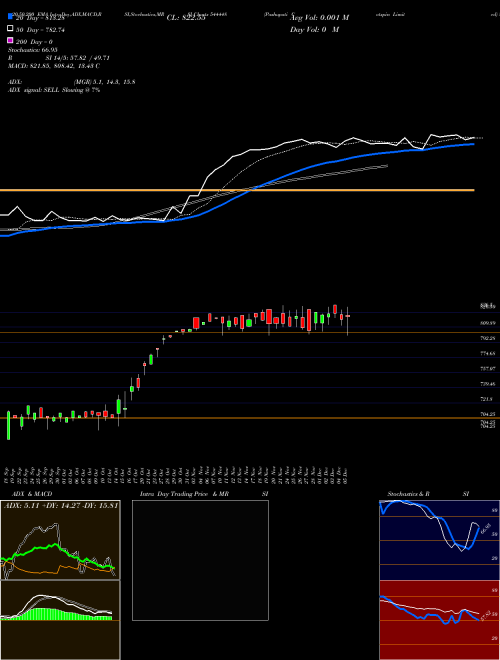Click the empty intraday trading price panel
Screen dimensions: 500x660
click(x=200, y=560)
